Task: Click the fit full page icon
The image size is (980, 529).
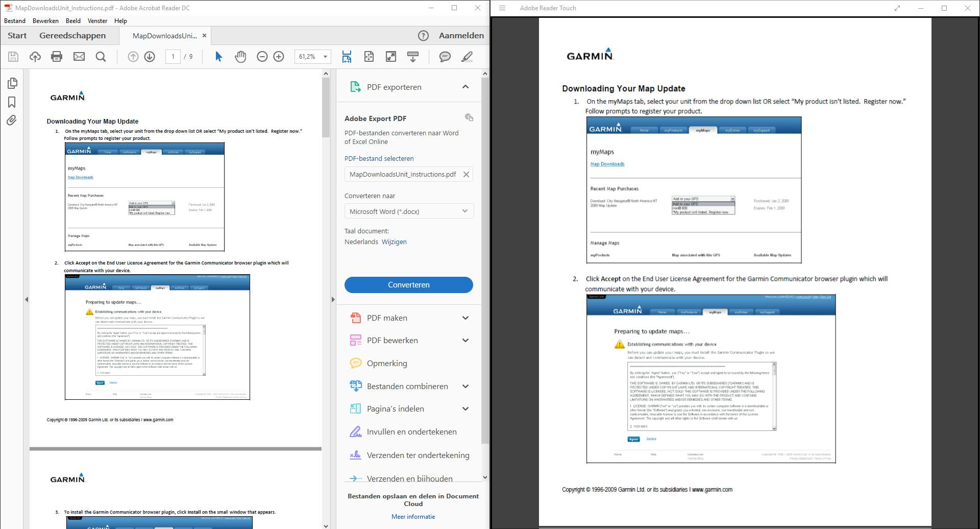Action: coord(369,57)
